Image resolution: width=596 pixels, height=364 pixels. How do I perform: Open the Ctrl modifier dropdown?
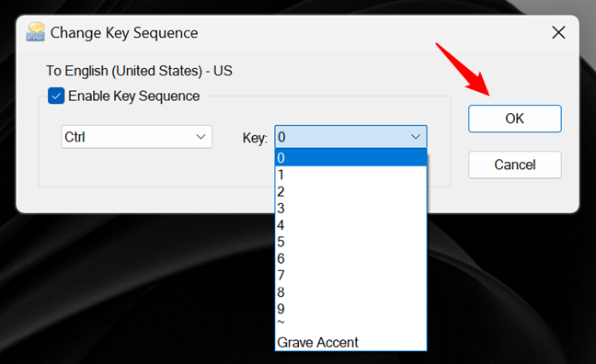(x=137, y=137)
